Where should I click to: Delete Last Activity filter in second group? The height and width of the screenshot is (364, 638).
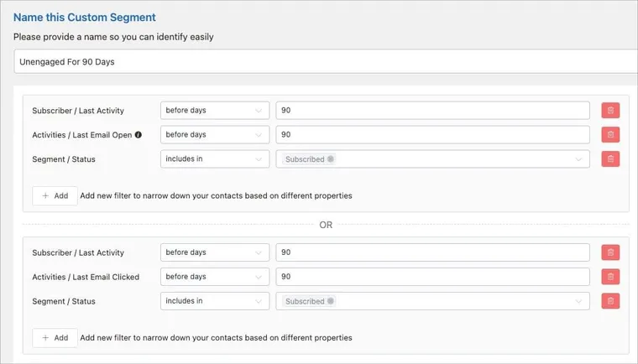coord(610,252)
